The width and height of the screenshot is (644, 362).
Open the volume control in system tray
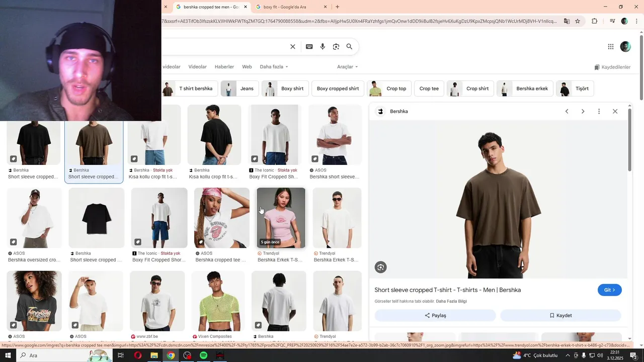pos(600,355)
